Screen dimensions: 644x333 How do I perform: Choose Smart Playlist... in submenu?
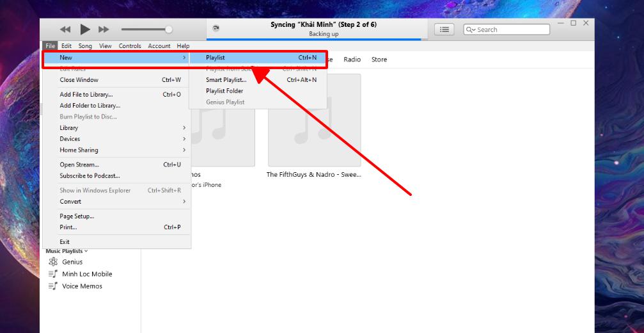[x=258, y=80]
